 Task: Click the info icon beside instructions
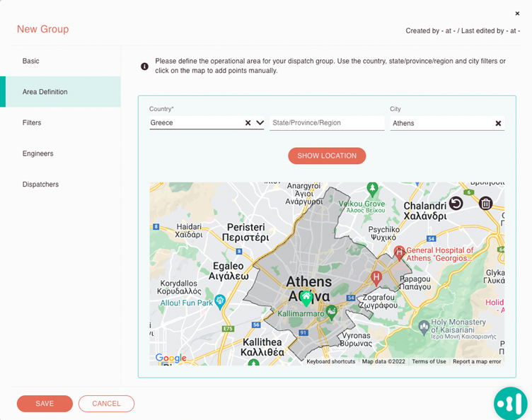(144, 66)
